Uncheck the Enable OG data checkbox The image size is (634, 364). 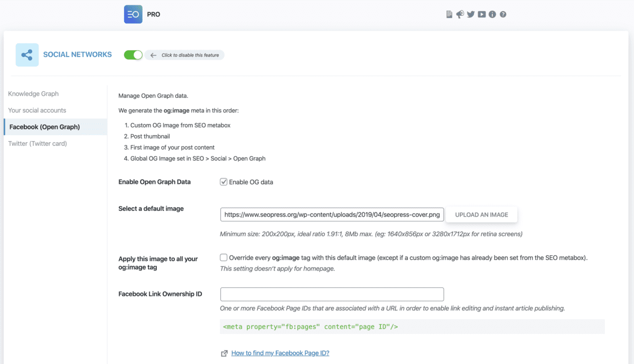coord(224,182)
